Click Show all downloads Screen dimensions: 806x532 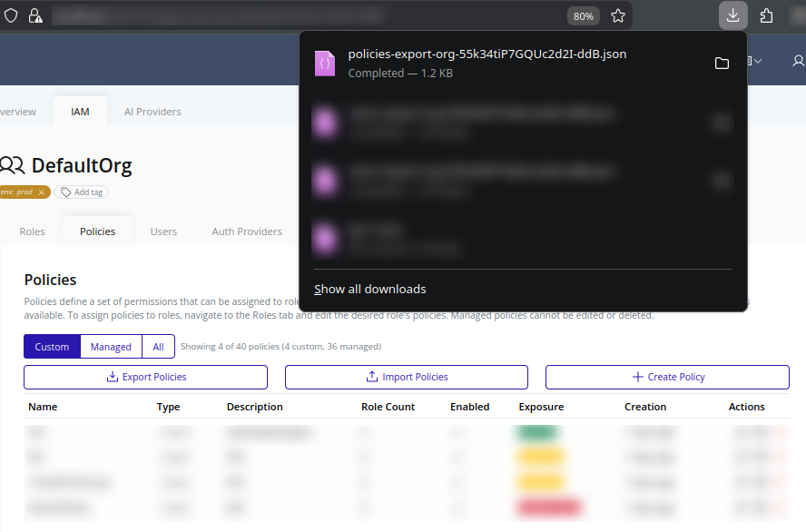pyautogui.click(x=369, y=288)
